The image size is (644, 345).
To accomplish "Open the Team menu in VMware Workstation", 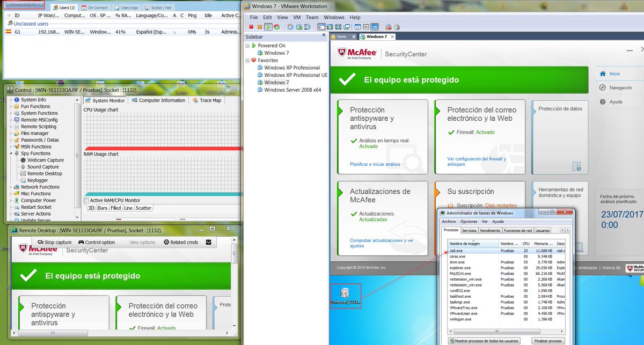I will [312, 17].
